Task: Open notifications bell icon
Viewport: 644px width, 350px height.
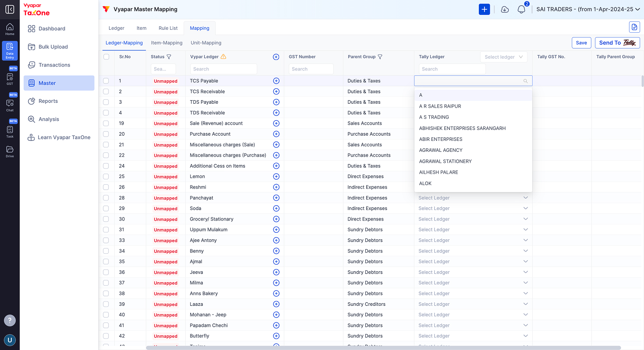Action: click(521, 9)
